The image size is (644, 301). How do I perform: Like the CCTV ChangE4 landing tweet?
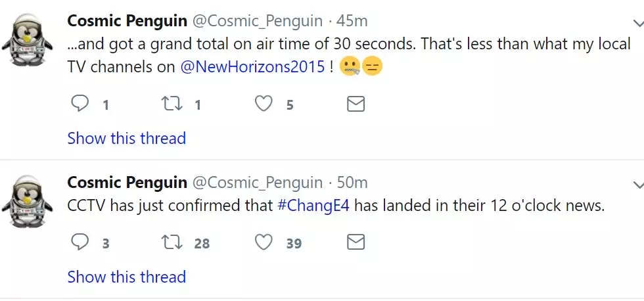tap(264, 243)
